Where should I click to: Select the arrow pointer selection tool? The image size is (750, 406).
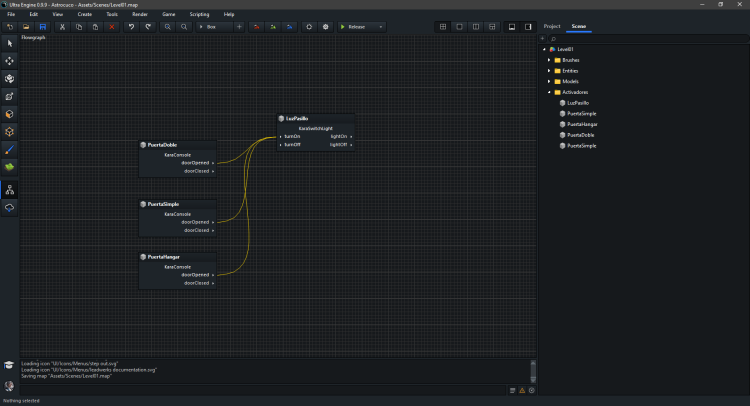point(10,43)
